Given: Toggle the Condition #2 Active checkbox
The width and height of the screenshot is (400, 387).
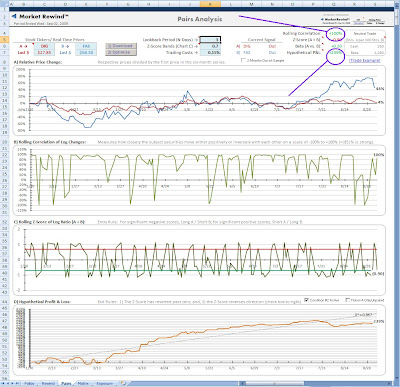Looking at the screenshot, I should tap(306, 300).
